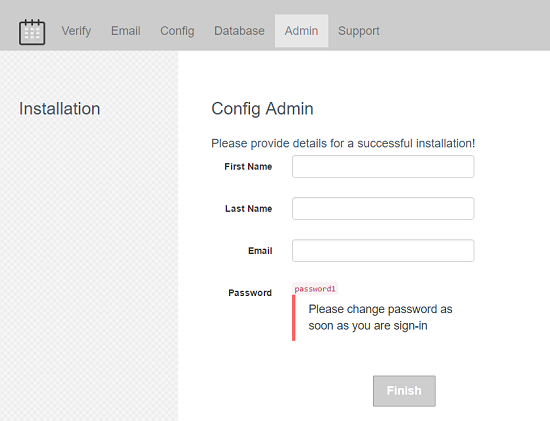Click into the Last Name field
Viewport: 550px width, 421px height.
(x=383, y=209)
